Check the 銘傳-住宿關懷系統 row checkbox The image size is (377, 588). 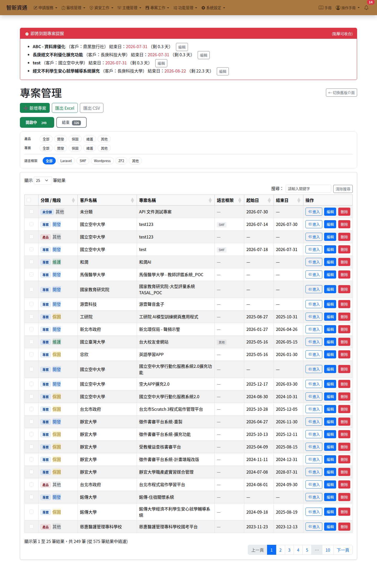tap(31, 497)
